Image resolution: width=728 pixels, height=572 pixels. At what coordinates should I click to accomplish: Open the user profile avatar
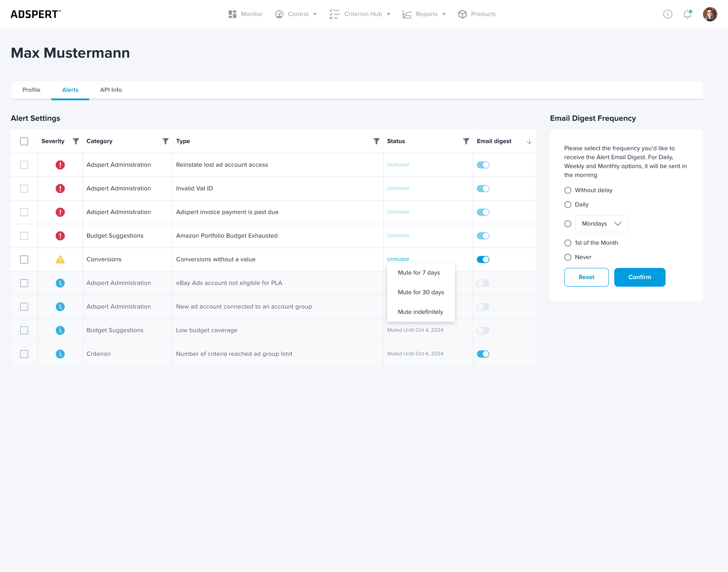[710, 14]
